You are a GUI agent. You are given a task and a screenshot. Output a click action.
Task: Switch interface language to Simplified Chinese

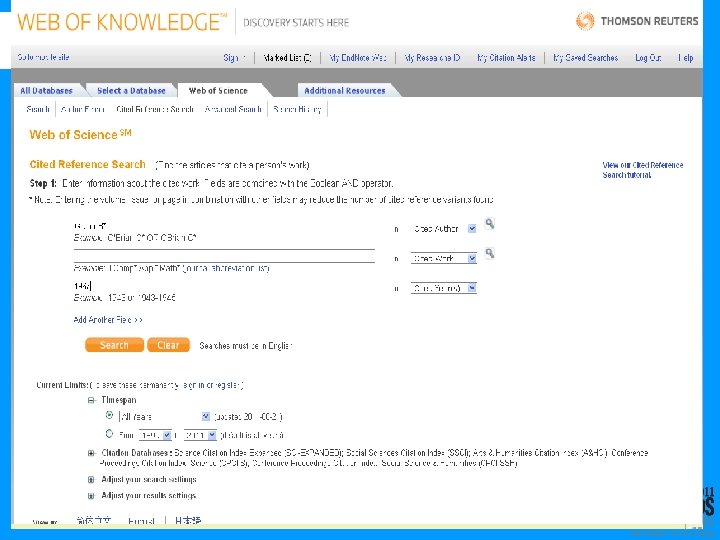[94, 521]
